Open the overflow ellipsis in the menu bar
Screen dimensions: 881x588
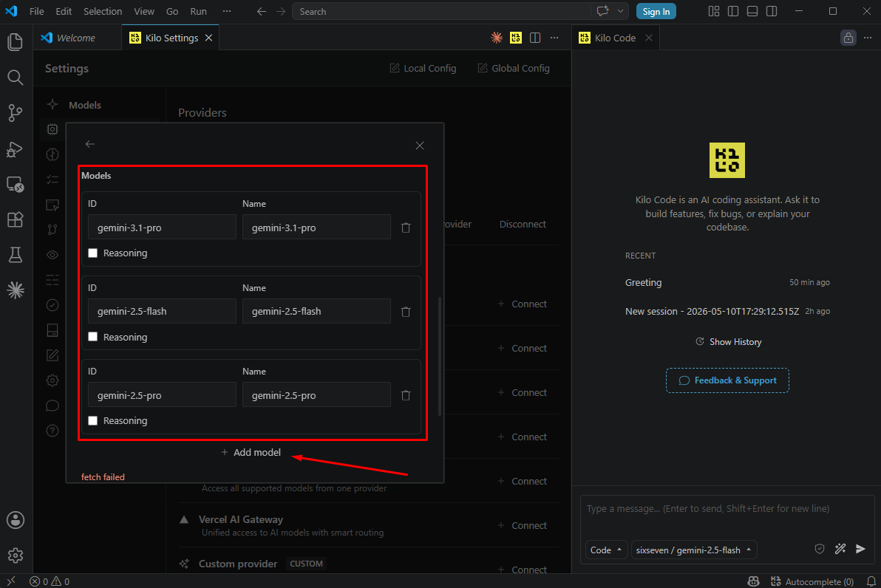[x=226, y=11]
